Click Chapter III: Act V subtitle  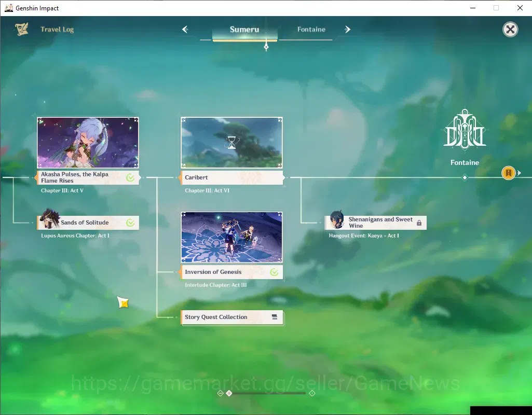coord(62,190)
